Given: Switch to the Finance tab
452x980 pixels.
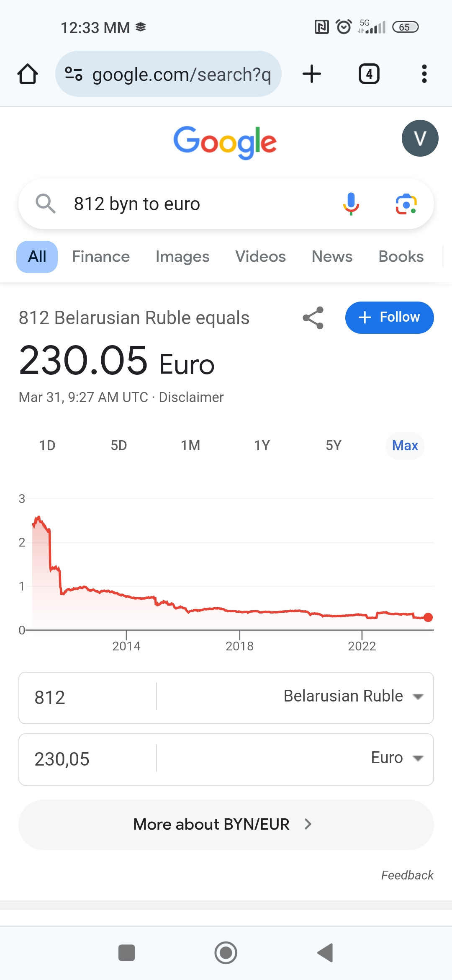Looking at the screenshot, I should pos(101,257).
